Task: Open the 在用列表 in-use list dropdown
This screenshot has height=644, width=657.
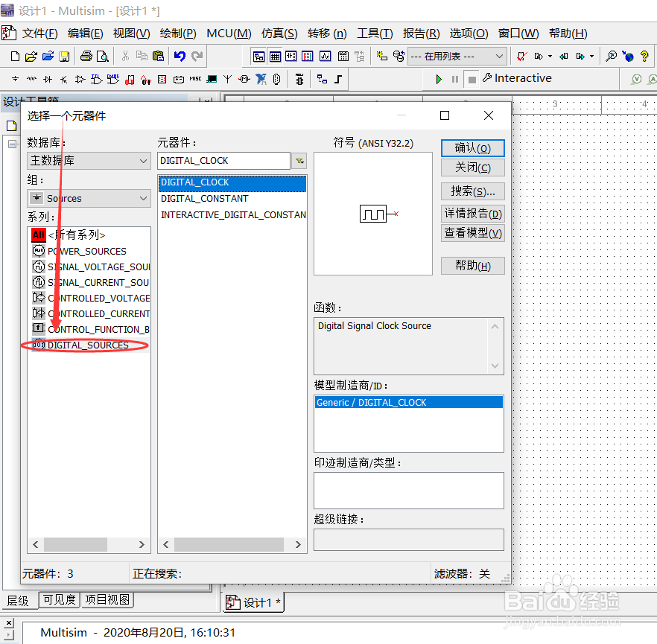Action: click(x=457, y=56)
